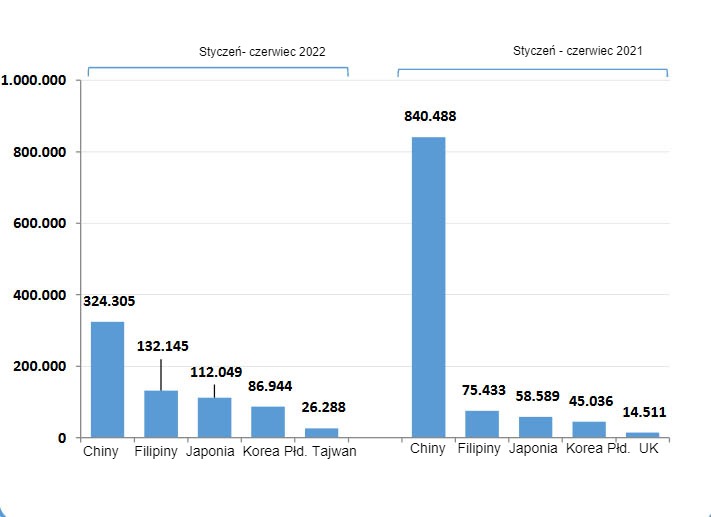The image size is (711, 517).
Task: Click the Filipiny bar in the 2021 group
Action: pyautogui.click(x=481, y=423)
